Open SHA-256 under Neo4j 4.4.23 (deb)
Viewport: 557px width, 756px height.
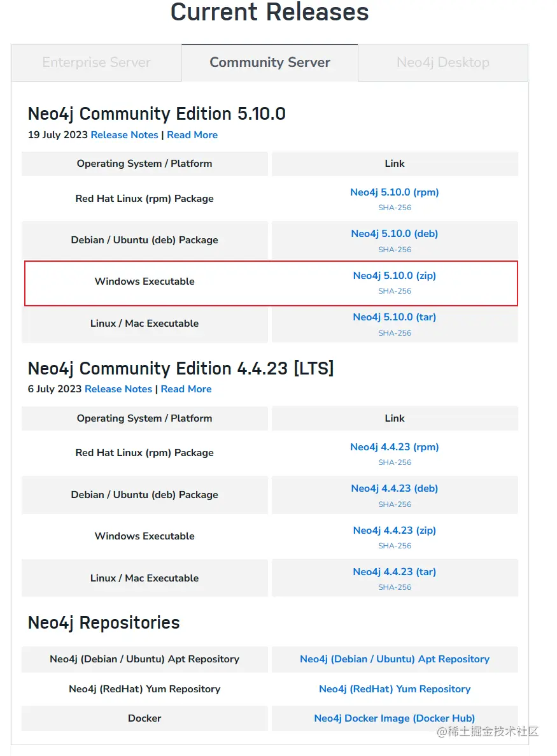[395, 504]
